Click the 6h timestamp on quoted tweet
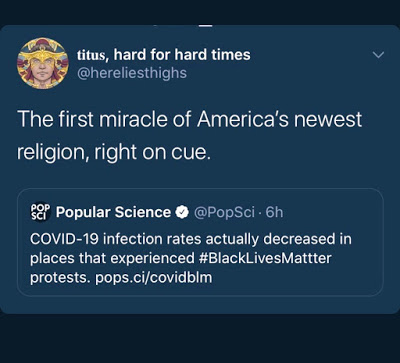Image resolution: width=400 pixels, height=363 pixels. click(274, 212)
